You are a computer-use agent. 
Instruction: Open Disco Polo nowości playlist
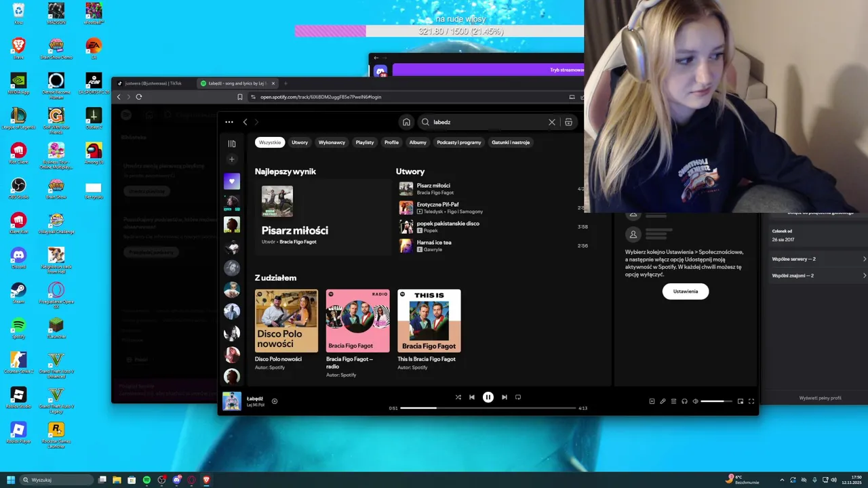[x=286, y=331]
